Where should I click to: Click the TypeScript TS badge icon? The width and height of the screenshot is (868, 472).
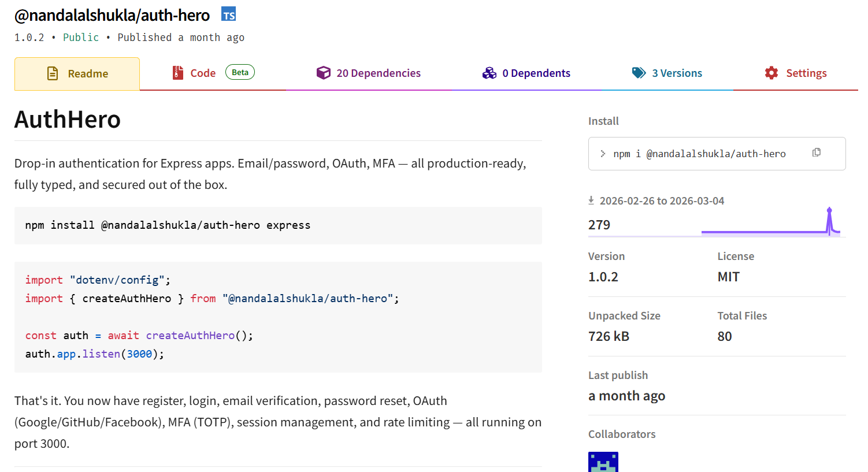click(x=228, y=14)
